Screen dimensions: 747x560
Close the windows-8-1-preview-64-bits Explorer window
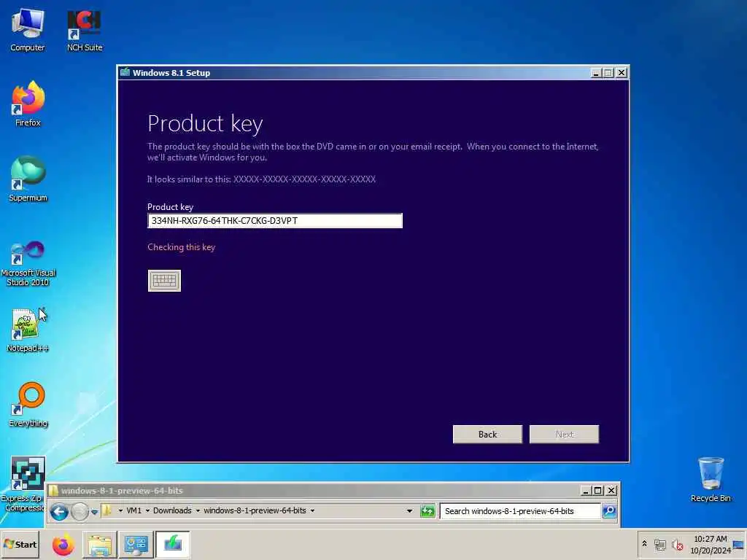[x=611, y=491]
